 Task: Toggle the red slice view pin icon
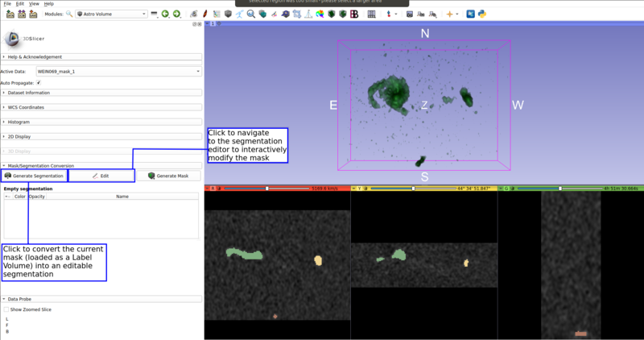point(208,189)
